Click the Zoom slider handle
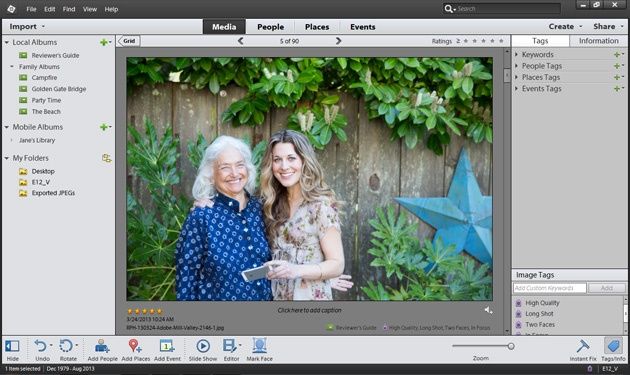Viewport: 630px width, 375px height. click(511, 346)
